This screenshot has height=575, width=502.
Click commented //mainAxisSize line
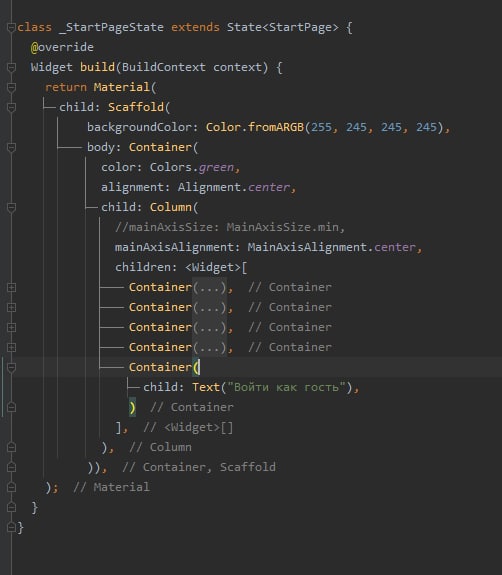(x=230, y=227)
